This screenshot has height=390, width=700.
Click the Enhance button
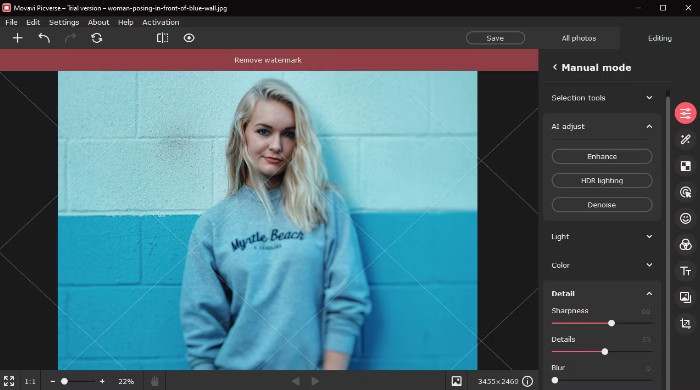coord(602,157)
